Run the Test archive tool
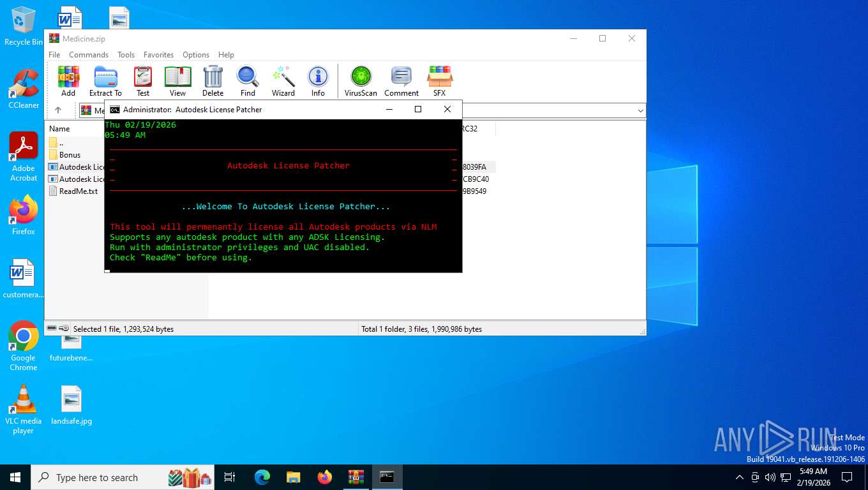Image resolution: width=868 pixels, height=490 pixels. (x=143, y=81)
